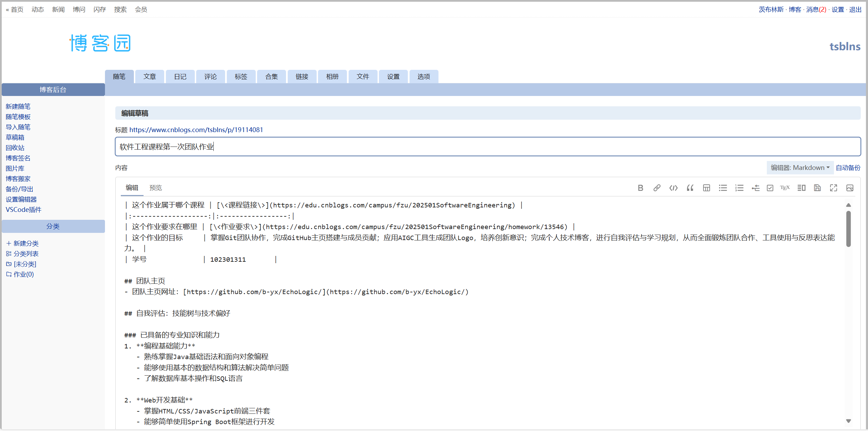Toggle bold formatting in editor toolbar
868x431 pixels.
coord(640,188)
